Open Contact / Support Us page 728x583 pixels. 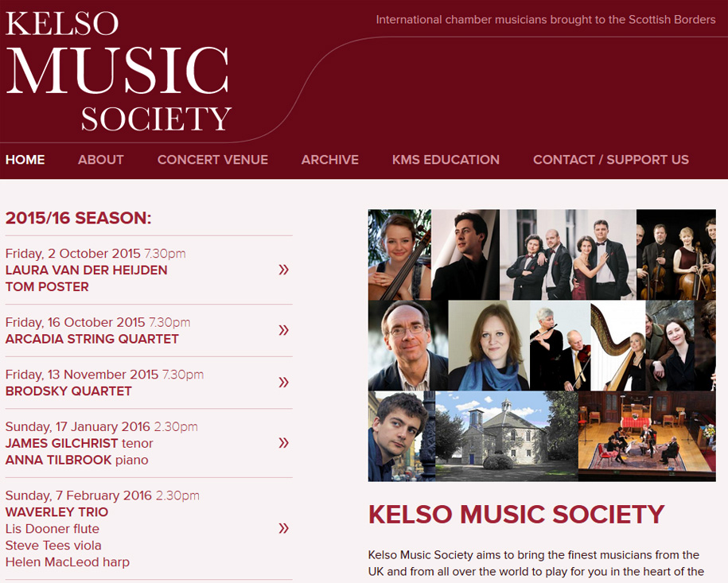[611, 160]
